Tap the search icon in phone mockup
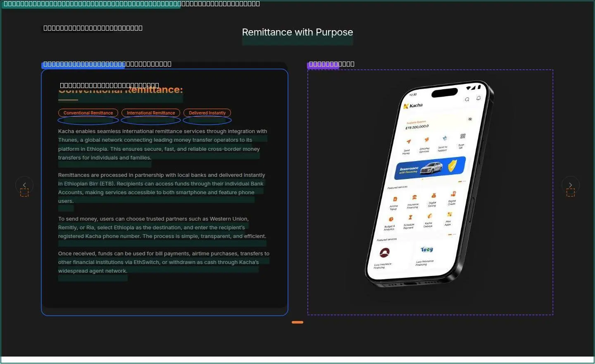 [467, 99]
